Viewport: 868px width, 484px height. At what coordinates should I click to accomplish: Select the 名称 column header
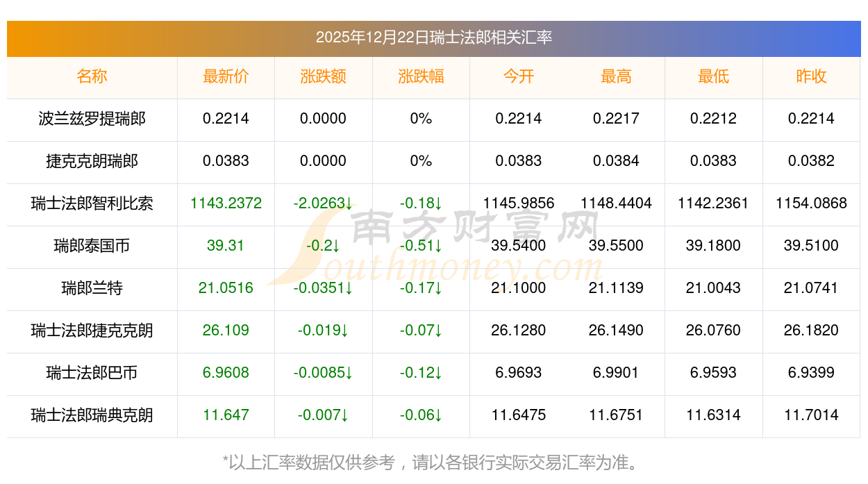click(x=92, y=76)
